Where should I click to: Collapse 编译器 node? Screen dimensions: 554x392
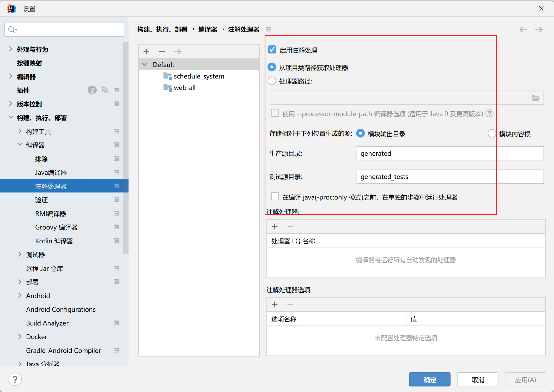pyautogui.click(x=20, y=144)
